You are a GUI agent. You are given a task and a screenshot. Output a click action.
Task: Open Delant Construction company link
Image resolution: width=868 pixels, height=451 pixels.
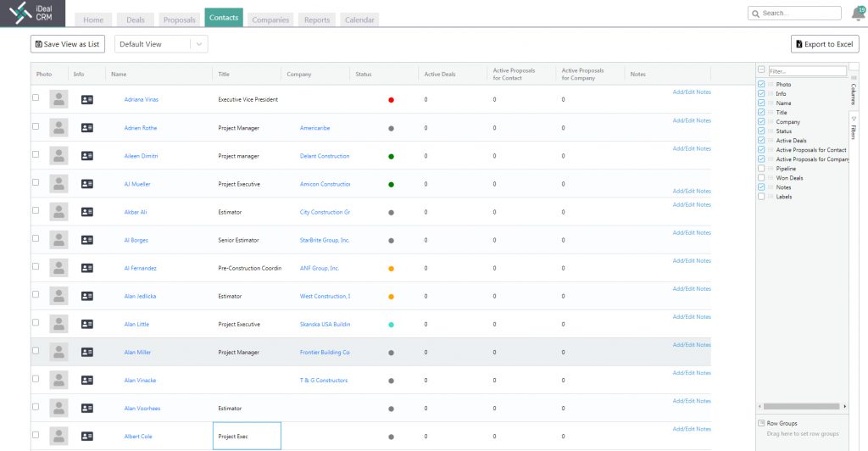[x=325, y=156]
